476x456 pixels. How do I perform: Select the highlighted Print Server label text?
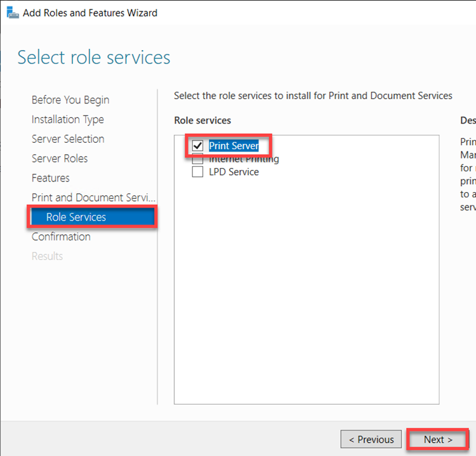pyautogui.click(x=234, y=146)
